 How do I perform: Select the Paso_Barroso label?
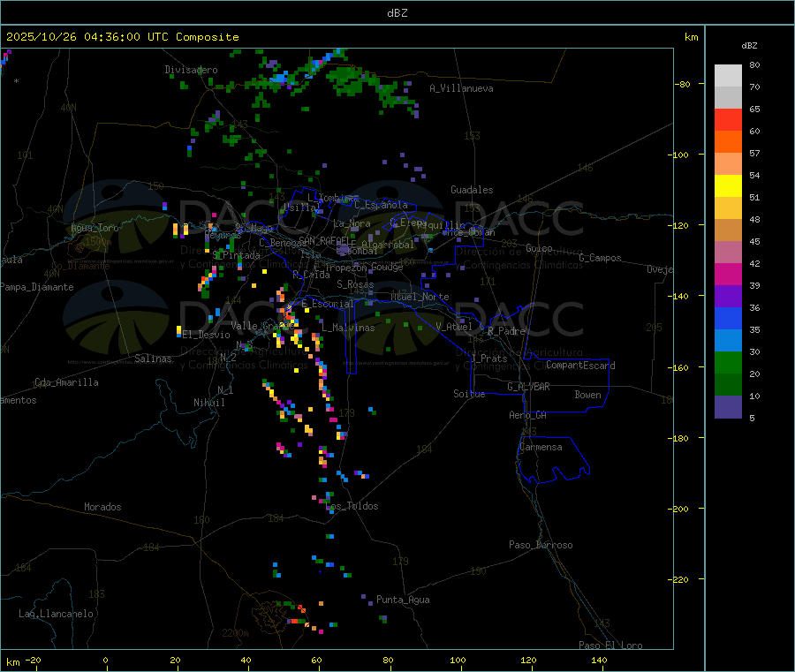[x=541, y=545]
